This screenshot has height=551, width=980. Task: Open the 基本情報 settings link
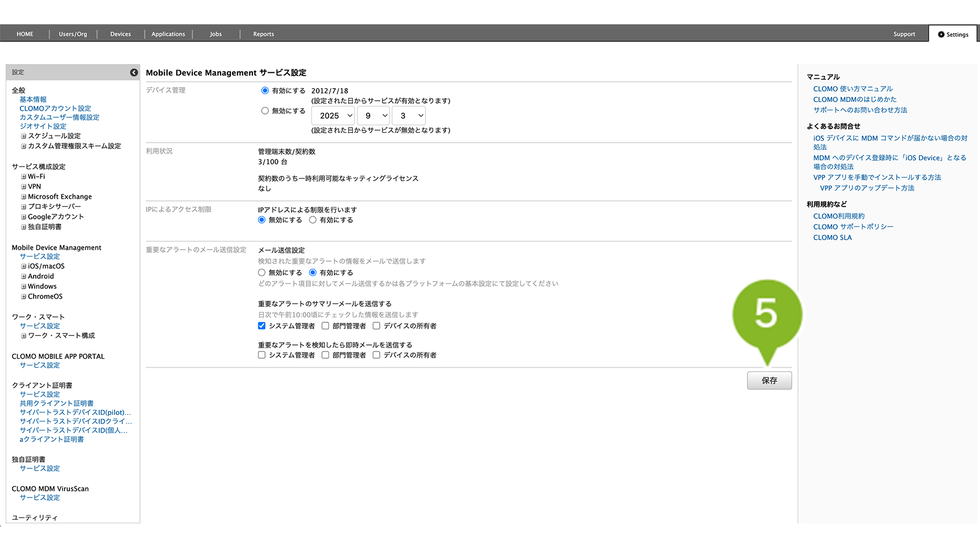33,100
